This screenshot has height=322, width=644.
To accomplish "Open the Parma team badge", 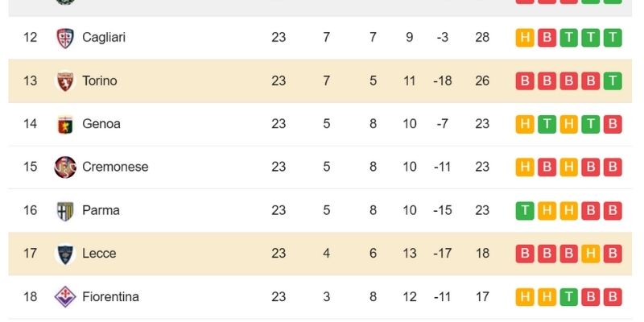I will pyautogui.click(x=64, y=210).
